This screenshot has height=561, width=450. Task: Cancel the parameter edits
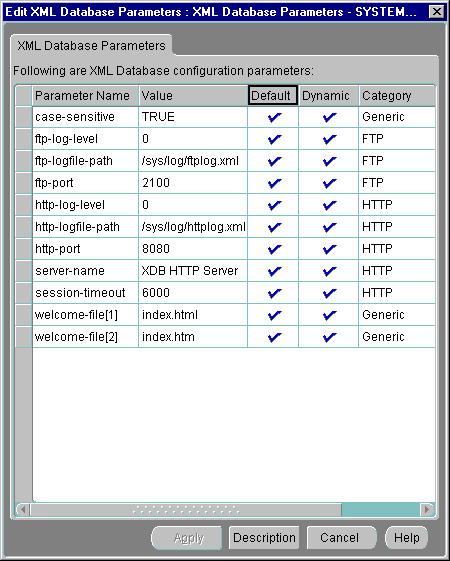coord(342,538)
